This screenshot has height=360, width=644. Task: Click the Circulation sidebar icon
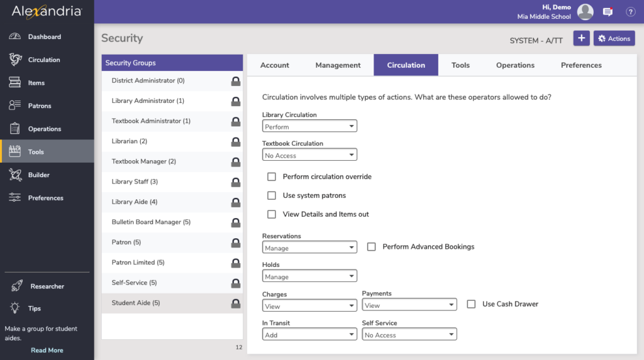pyautogui.click(x=15, y=60)
